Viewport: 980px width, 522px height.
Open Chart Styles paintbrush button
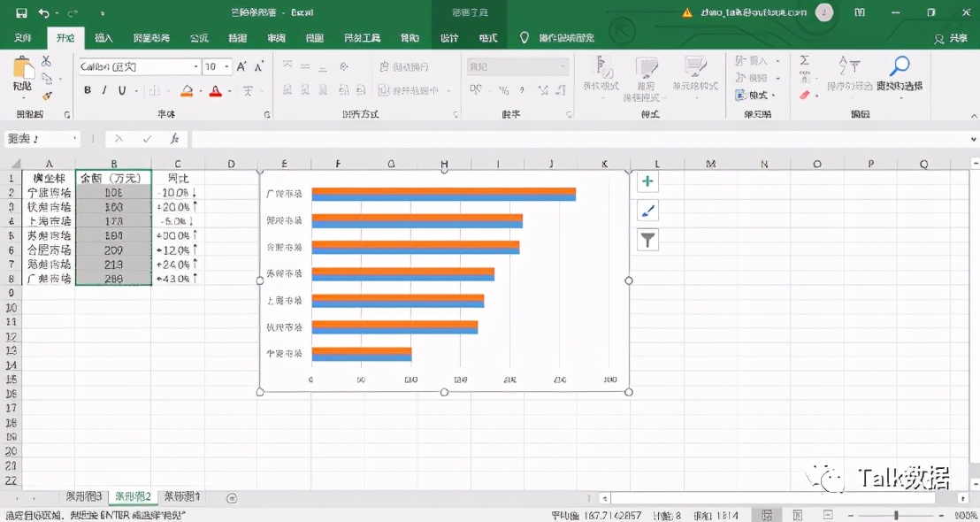tap(647, 211)
